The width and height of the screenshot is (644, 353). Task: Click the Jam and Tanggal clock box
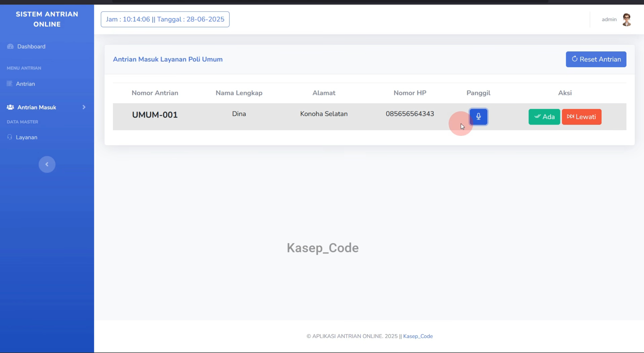(165, 19)
